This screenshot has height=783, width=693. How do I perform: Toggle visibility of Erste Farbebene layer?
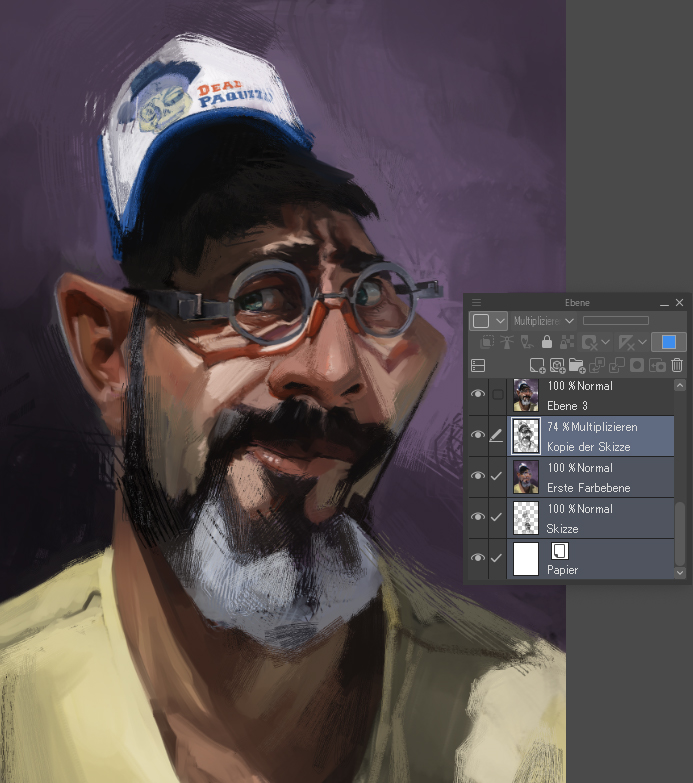(x=477, y=476)
